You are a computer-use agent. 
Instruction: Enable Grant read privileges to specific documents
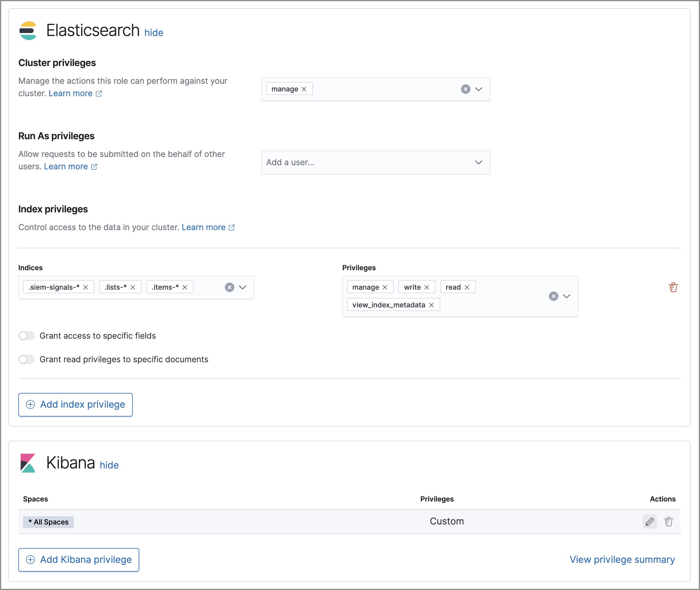click(27, 359)
